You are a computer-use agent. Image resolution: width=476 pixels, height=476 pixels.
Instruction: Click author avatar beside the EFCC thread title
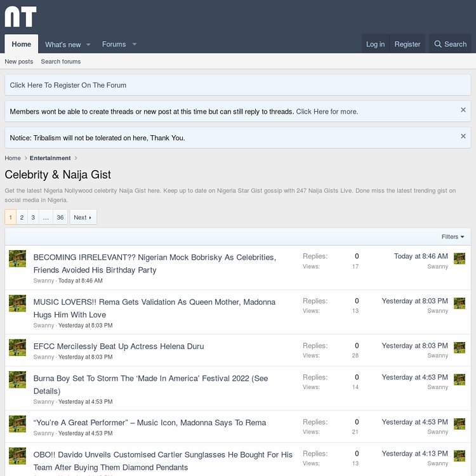click(17, 348)
